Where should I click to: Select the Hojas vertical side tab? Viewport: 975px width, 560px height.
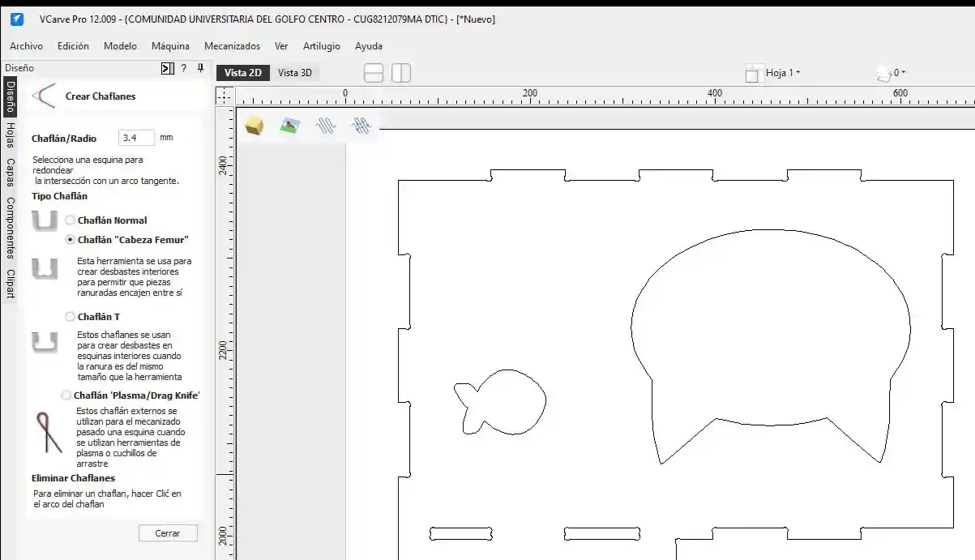(x=11, y=135)
